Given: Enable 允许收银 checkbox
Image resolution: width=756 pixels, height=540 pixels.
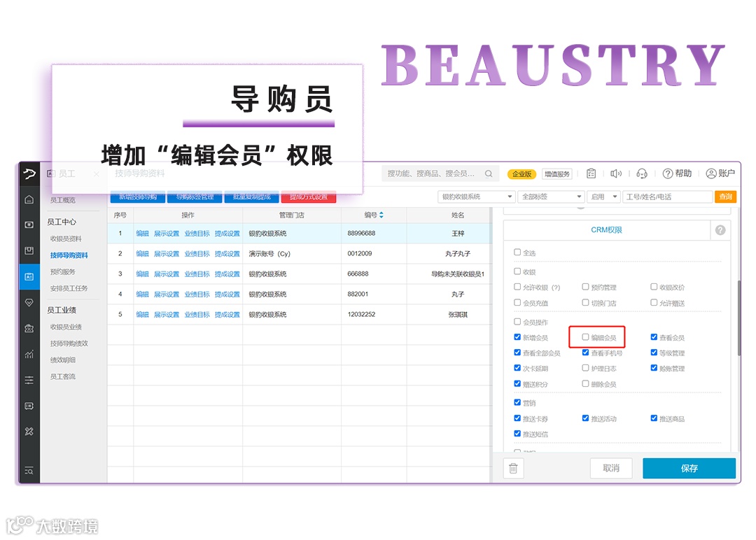Looking at the screenshot, I should point(517,287).
